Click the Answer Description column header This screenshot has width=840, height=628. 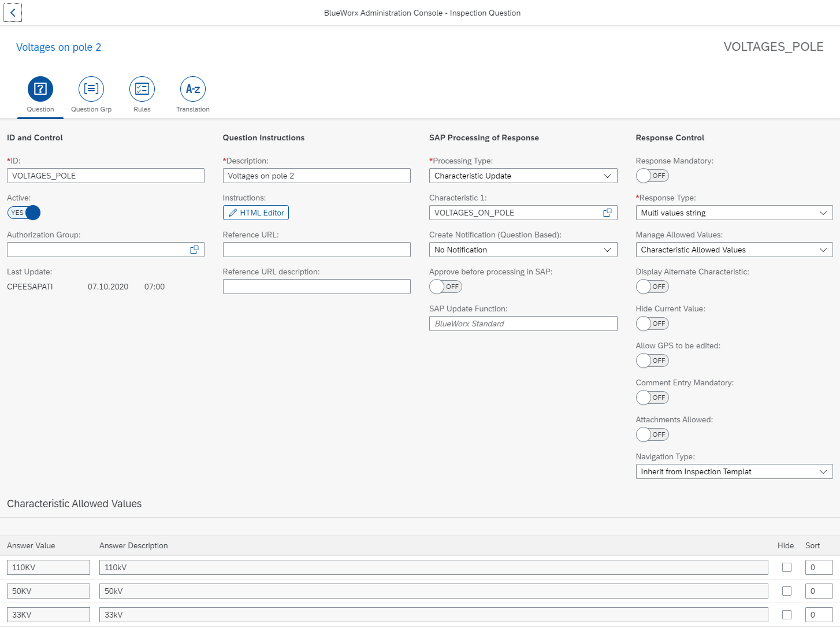pos(133,545)
